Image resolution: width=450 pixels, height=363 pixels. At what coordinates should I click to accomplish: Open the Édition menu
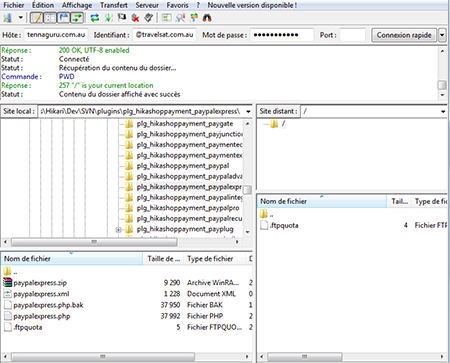coord(43,5)
